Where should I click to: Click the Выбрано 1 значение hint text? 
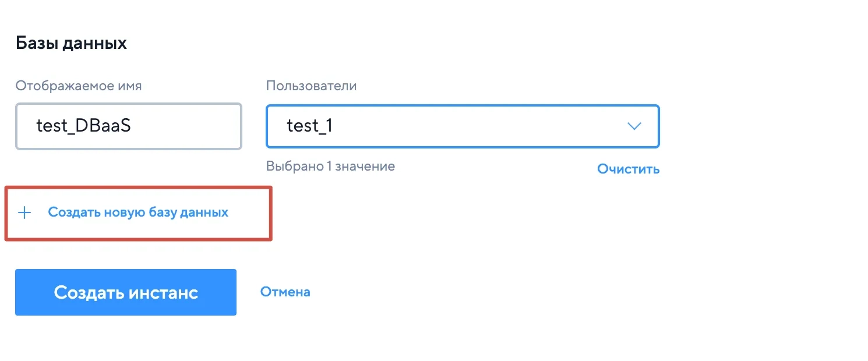[330, 167]
